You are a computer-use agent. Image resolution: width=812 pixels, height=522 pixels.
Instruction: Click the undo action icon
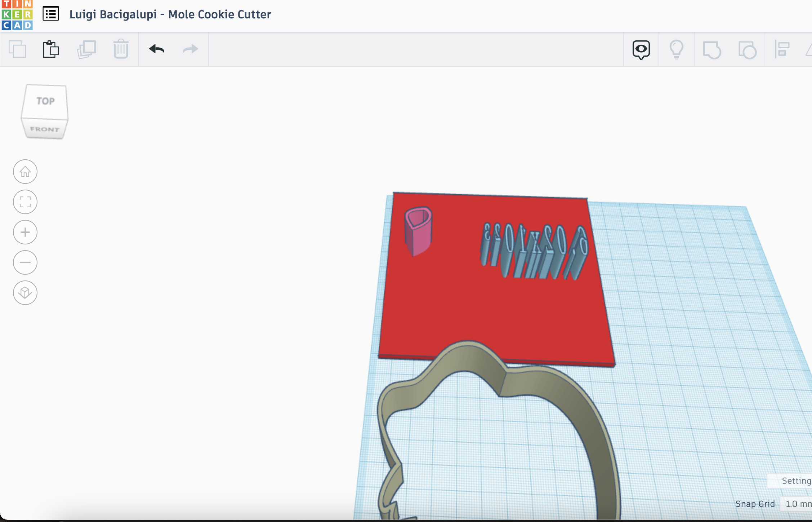(157, 49)
